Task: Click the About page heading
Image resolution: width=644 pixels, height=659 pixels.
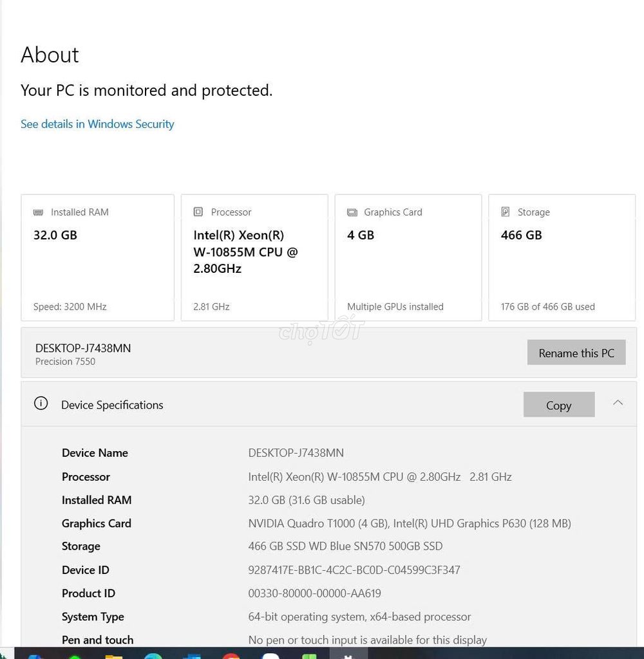Action: [50, 55]
